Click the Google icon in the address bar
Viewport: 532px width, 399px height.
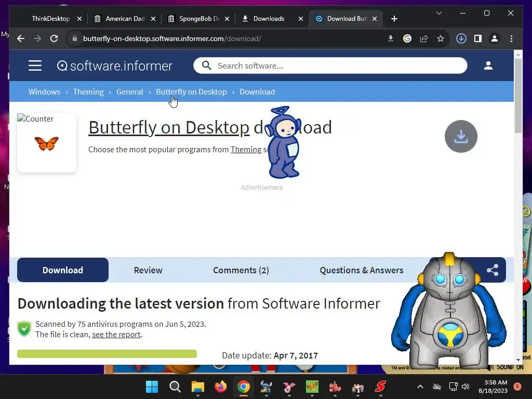[407, 38]
